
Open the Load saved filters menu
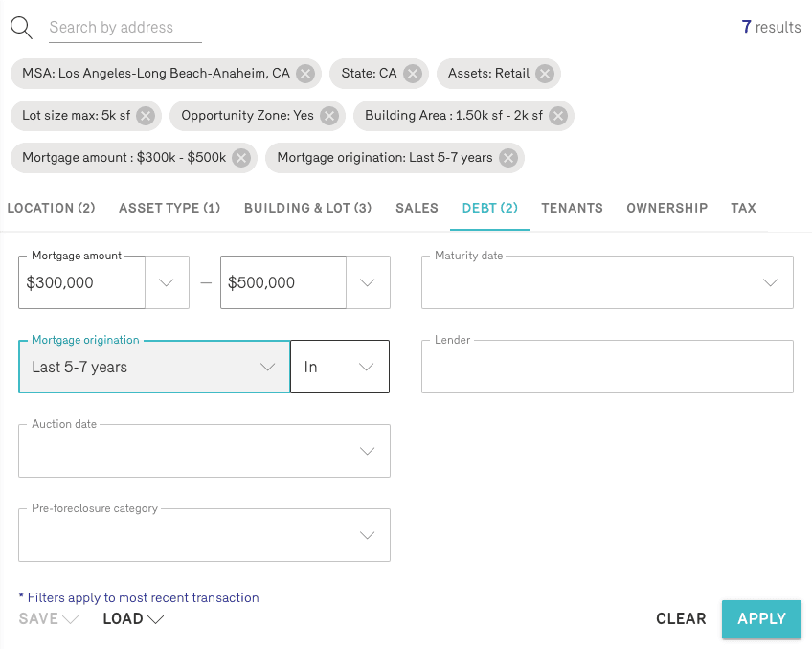[133, 619]
